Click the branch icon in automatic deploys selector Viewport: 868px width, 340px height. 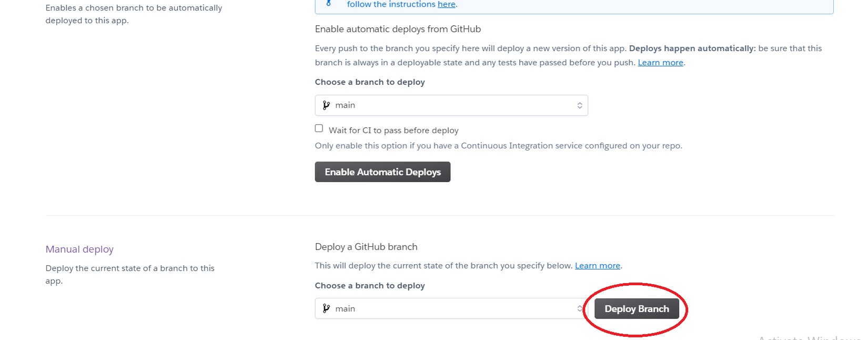pos(326,105)
